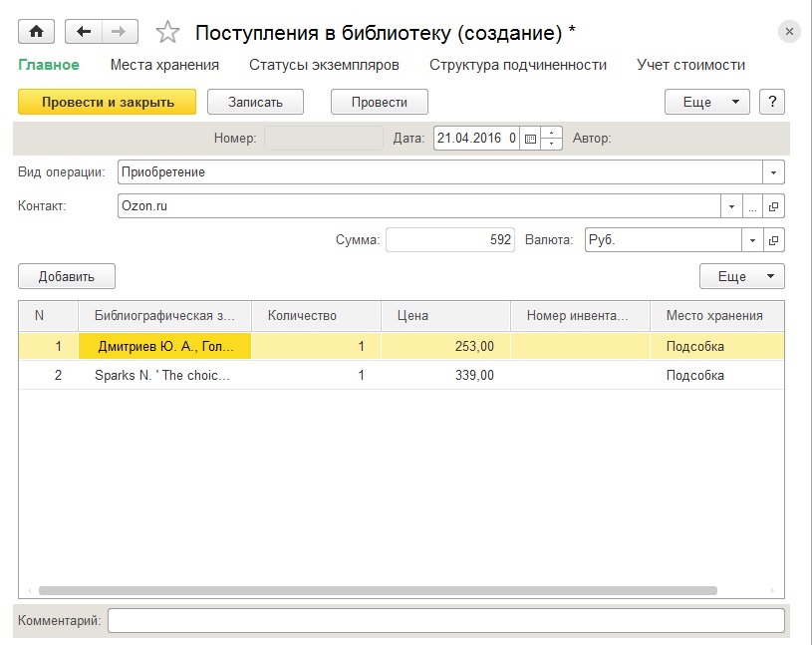Open the Статусы экземпляров tab
This screenshot has height=645, width=812.
click(x=324, y=65)
